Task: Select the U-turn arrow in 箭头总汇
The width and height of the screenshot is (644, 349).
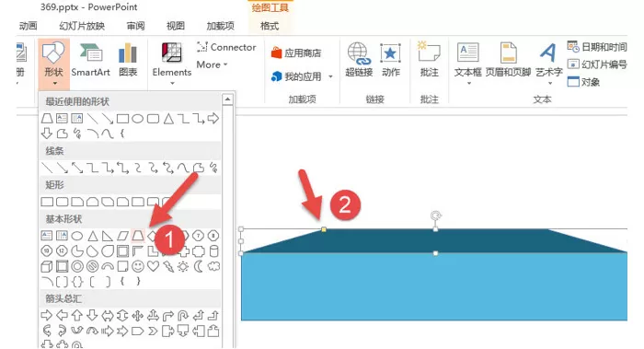Action: 183,315
